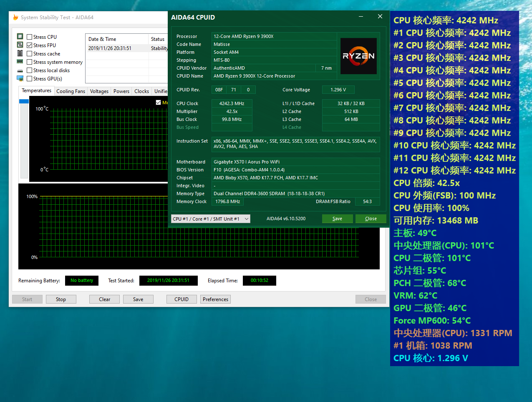Click the percent FPU icon next to Stress FPU
This screenshot has height=402, width=532.
[20, 45]
